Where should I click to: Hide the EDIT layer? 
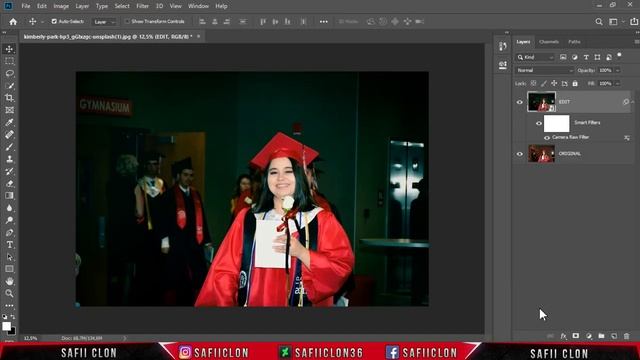pyautogui.click(x=520, y=102)
